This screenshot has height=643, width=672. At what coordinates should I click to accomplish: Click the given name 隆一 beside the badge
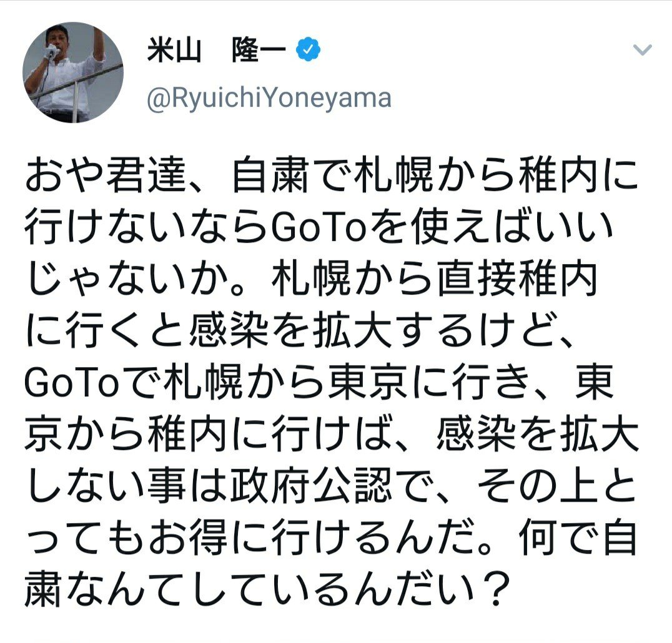[259, 51]
